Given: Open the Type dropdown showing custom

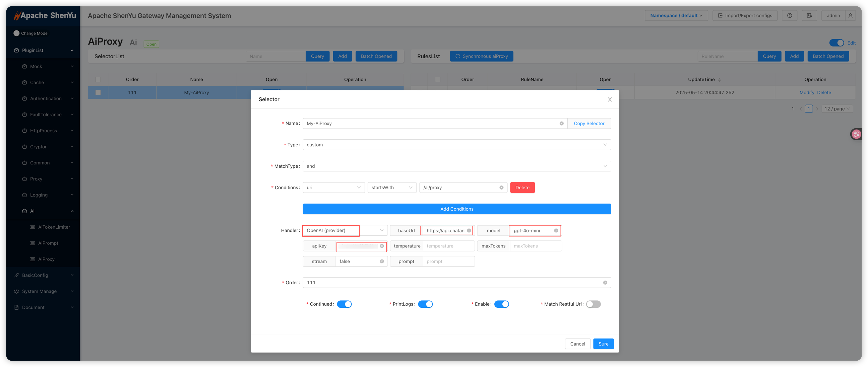Looking at the screenshot, I should [x=456, y=145].
